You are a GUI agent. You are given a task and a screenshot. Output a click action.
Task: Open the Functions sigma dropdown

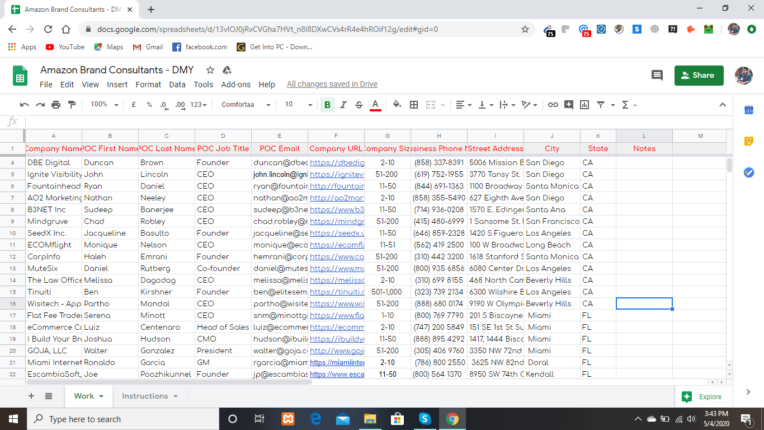629,105
